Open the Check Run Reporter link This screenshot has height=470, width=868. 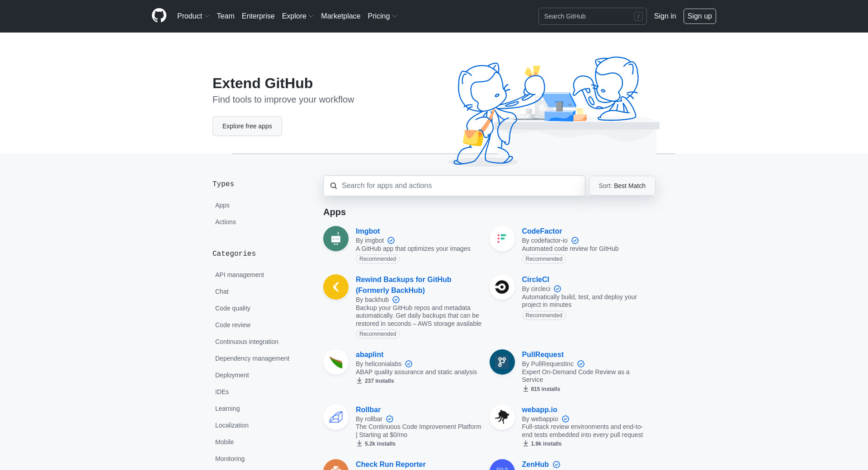click(x=391, y=464)
